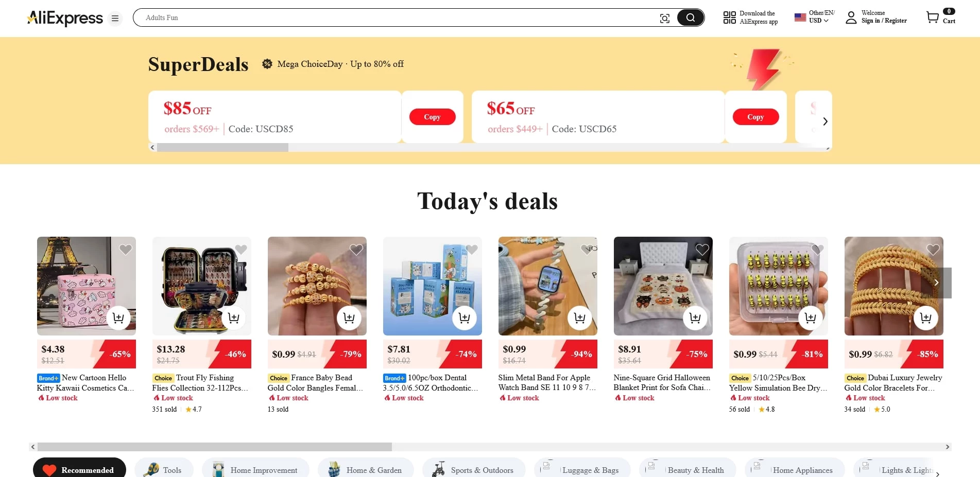Select the Recommended category tab
980x477 pixels.
point(79,469)
